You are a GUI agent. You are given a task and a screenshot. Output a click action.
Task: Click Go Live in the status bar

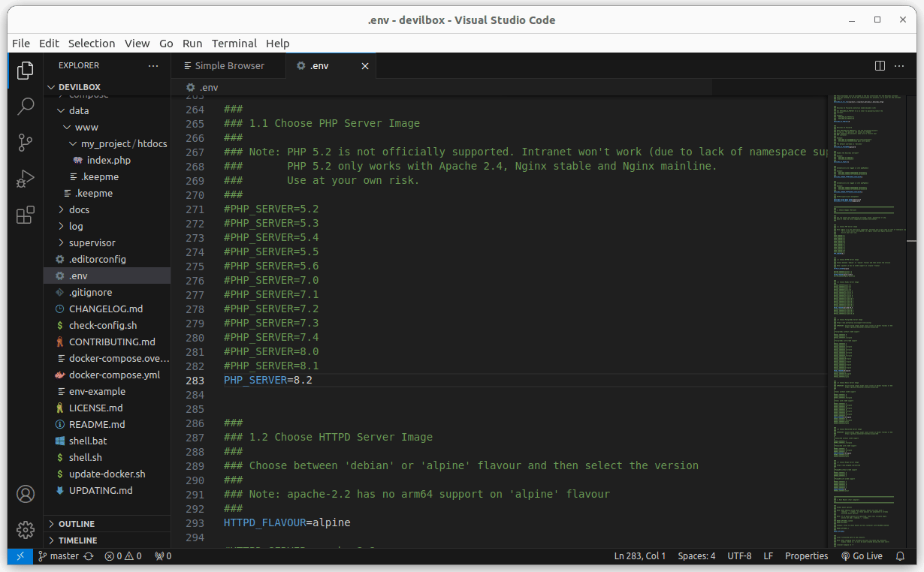(862, 556)
